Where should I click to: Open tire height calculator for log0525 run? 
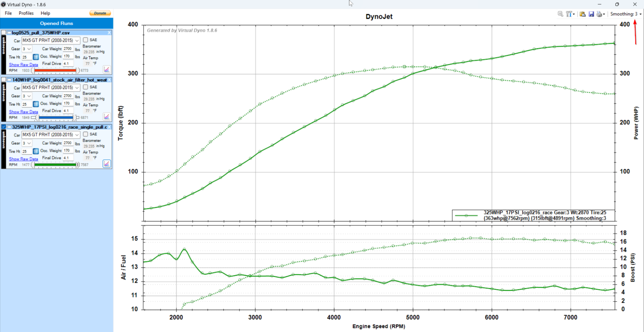click(x=36, y=57)
